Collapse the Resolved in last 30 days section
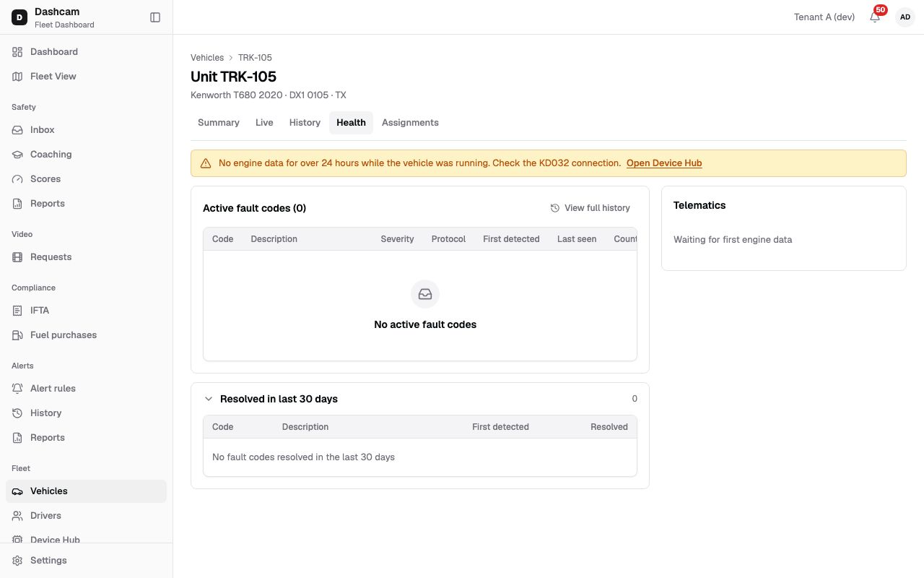924x578 pixels. pyautogui.click(x=209, y=399)
